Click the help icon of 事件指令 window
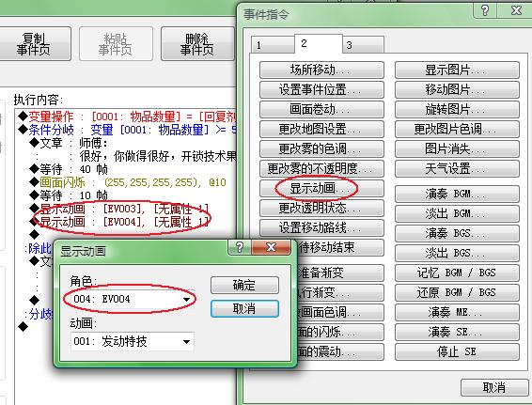Screen dimensions: 532x405 click(485, 11)
